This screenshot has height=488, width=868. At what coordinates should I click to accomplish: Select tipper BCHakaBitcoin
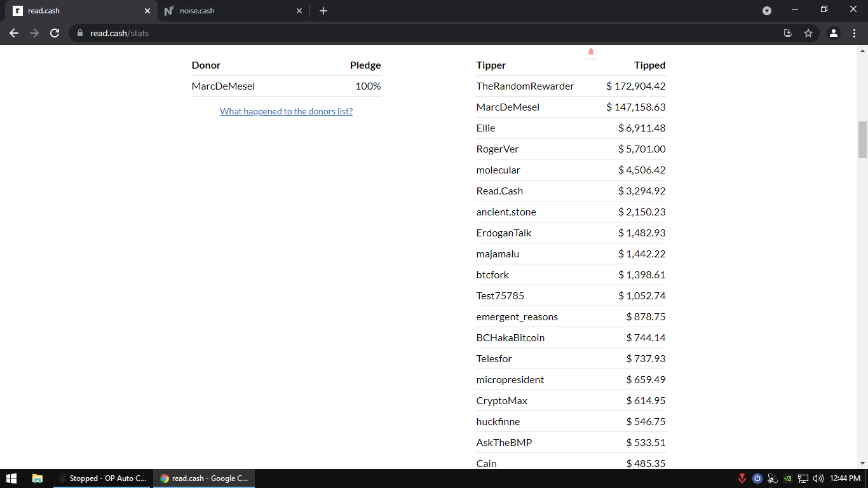coord(510,338)
